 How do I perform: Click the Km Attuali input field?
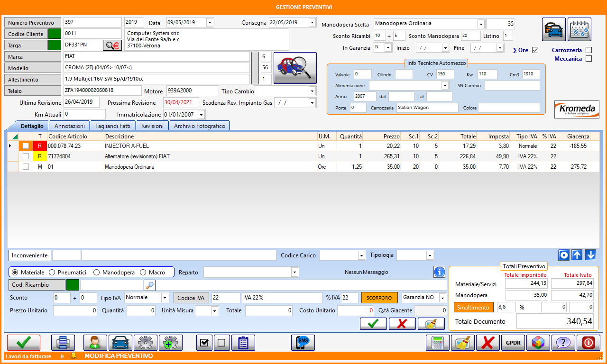tap(84, 114)
